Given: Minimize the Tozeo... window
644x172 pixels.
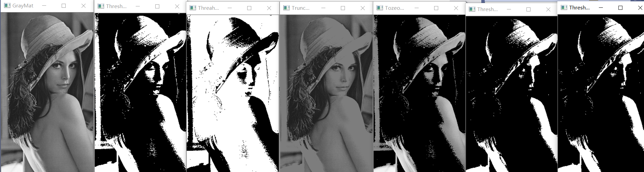Looking at the screenshot, I should coord(417,8).
